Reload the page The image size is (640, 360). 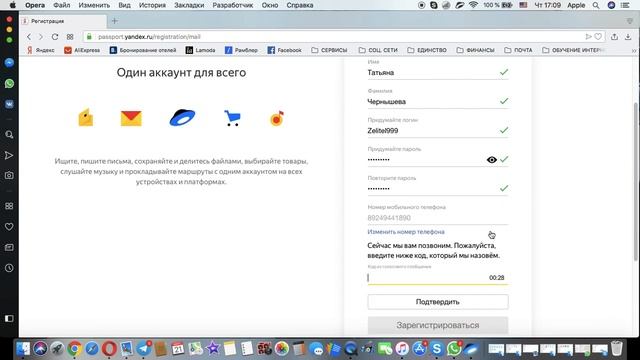(x=55, y=37)
